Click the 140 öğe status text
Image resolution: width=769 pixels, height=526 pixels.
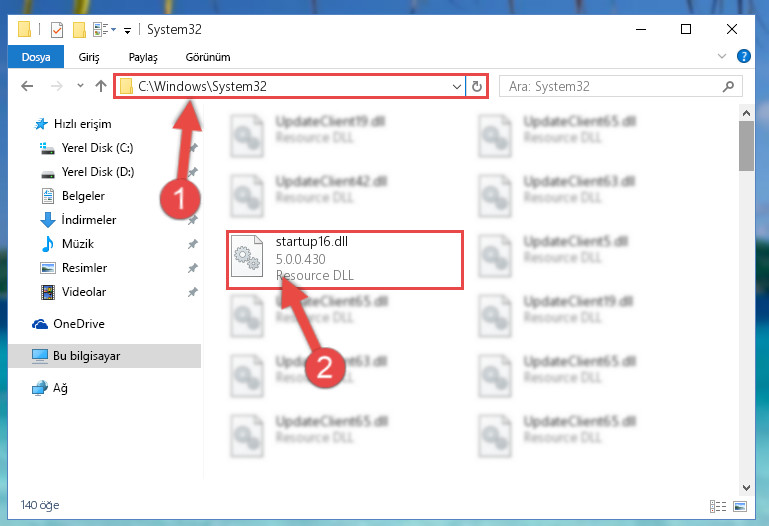(x=40, y=505)
